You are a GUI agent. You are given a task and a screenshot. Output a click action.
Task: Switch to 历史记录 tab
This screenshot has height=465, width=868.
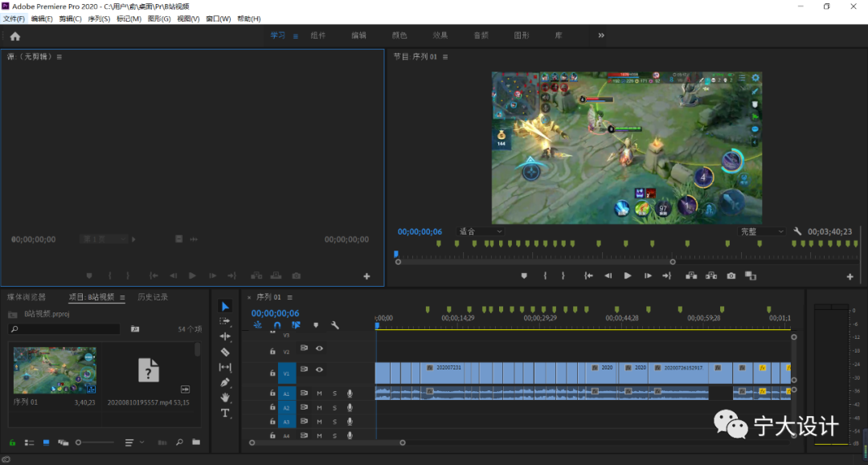pos(153,297)
